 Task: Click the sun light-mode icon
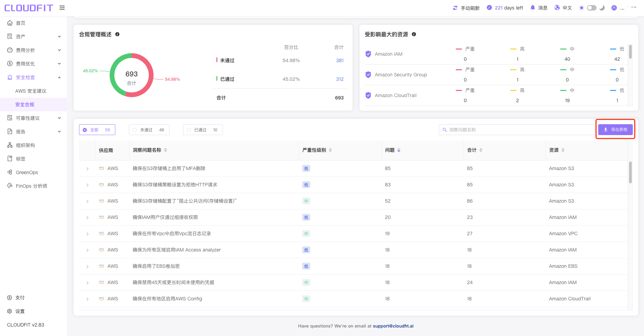582,8
